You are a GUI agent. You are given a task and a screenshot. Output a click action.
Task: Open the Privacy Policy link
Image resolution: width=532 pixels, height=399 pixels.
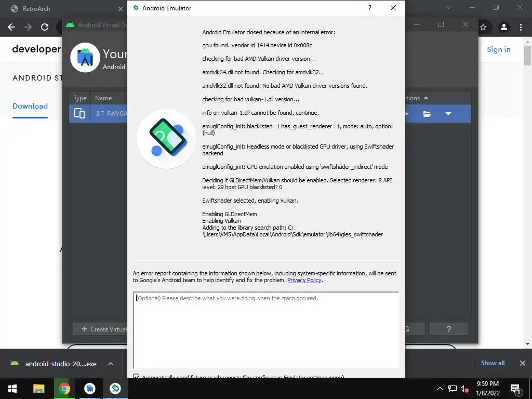point(304,280)
